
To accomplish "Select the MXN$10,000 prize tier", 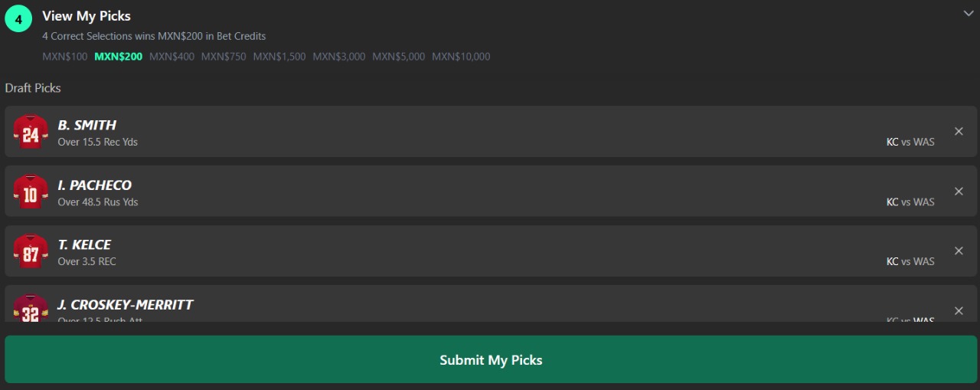I will pos(461,57).
